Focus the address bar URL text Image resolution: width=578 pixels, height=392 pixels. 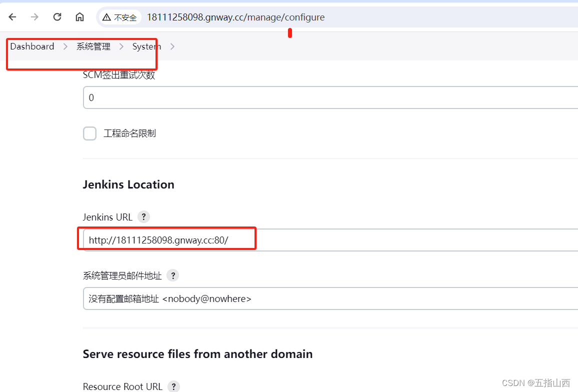click(235, 17)
